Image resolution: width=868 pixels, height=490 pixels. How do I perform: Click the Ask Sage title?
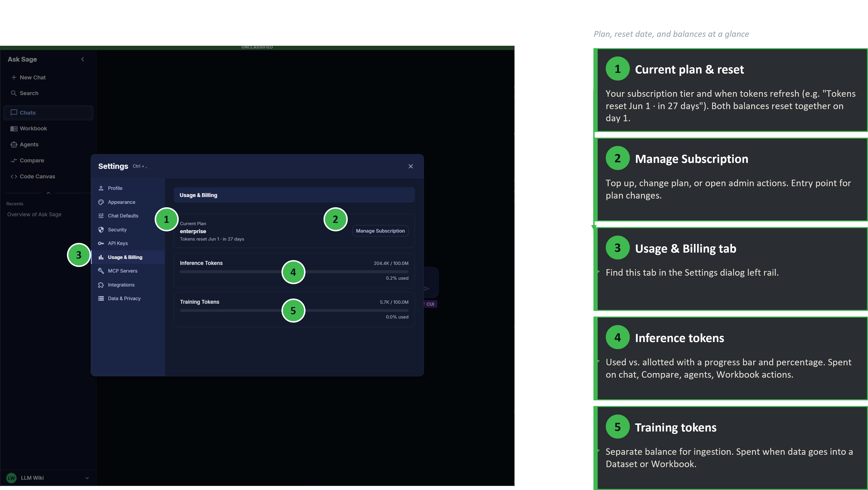tap(22, 59)
